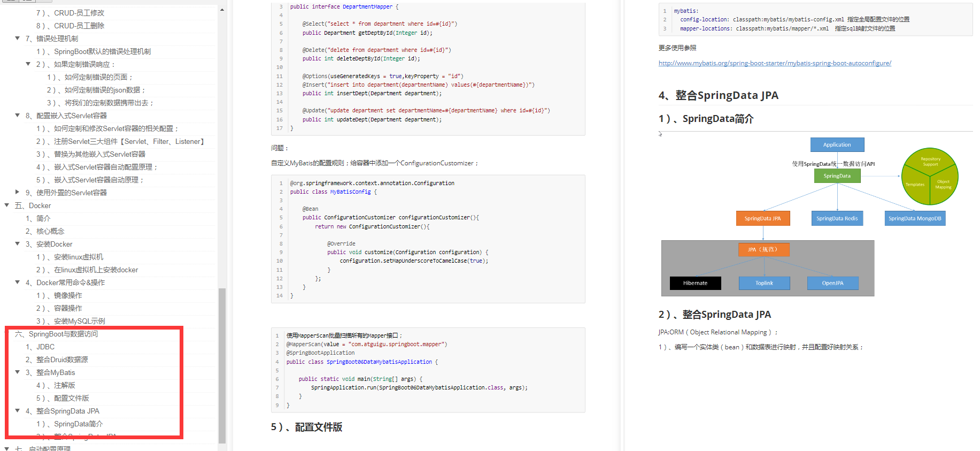Open 1)、镜像操作 outline entry

pyautogui.click(x=59, y=295)
